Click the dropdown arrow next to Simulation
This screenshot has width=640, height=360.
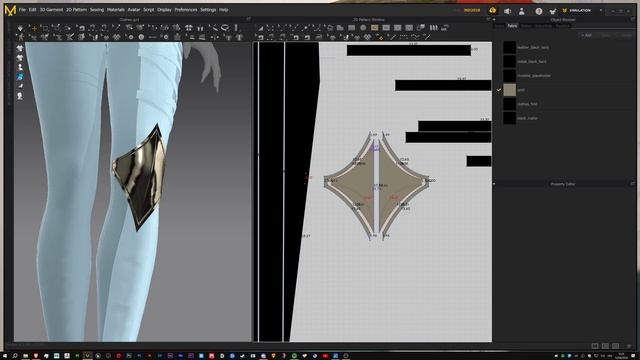click(x=600, y=11)
